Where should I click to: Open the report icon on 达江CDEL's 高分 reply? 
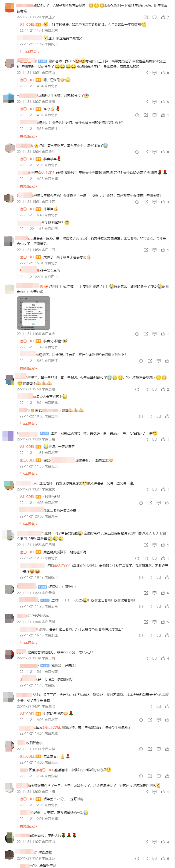pyautogui.click(x=137, y=115)
